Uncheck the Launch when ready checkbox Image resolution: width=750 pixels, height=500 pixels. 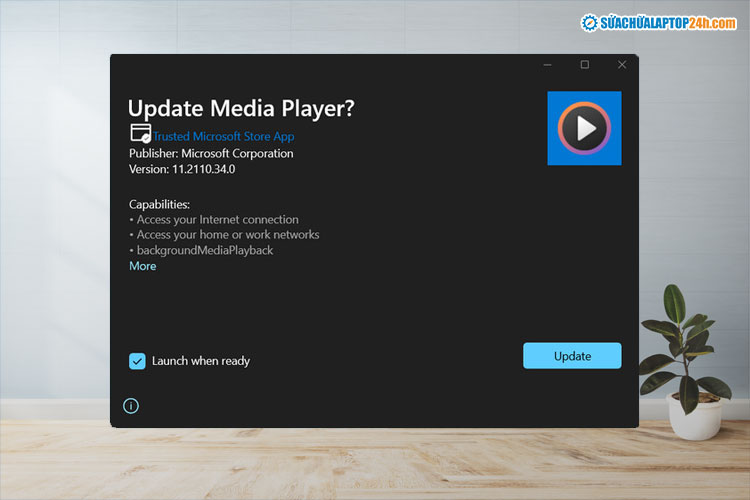coord(137,361)
